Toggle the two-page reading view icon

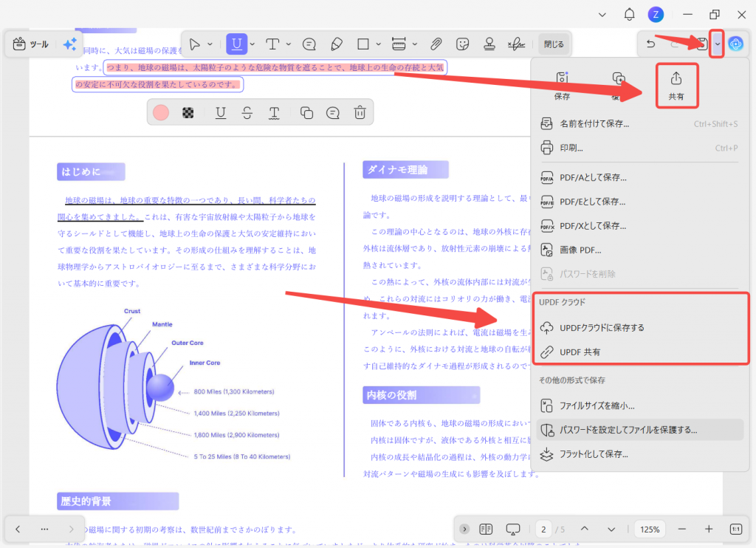click(x=486, y=530)
